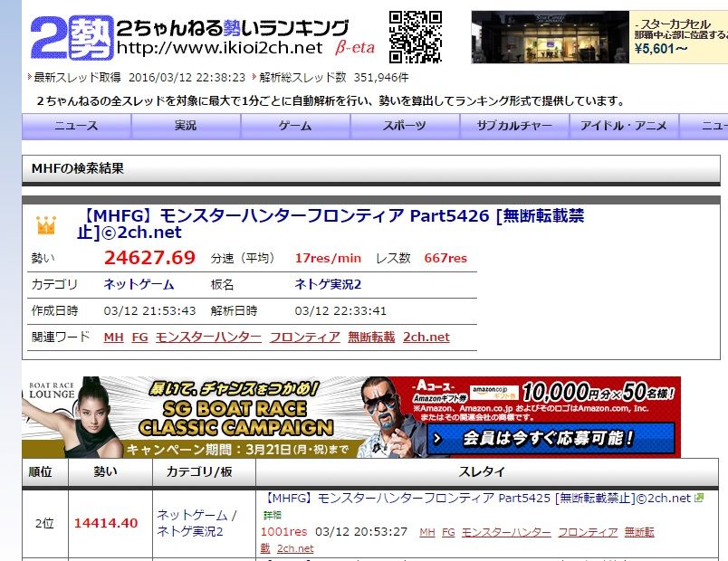The image size is (728, 561).
Task: Open the Part5425 thread title link
Action: point(477,498)
